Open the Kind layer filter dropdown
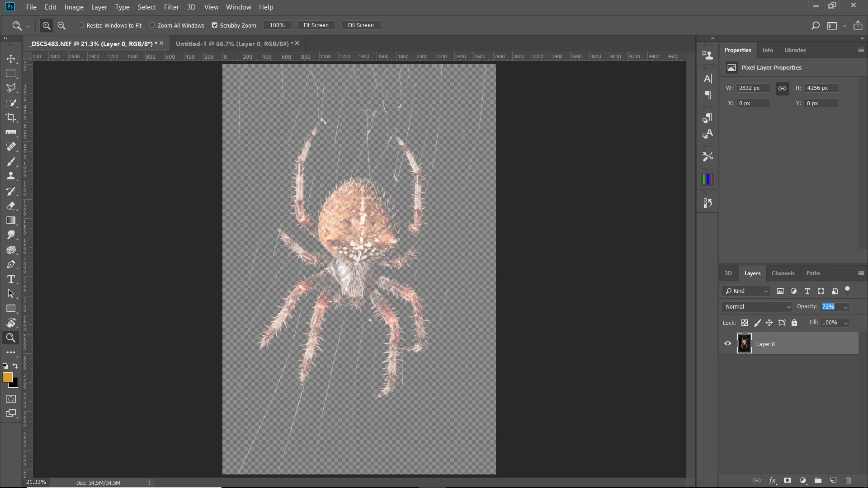868x488 pixels. pos(746,291)
